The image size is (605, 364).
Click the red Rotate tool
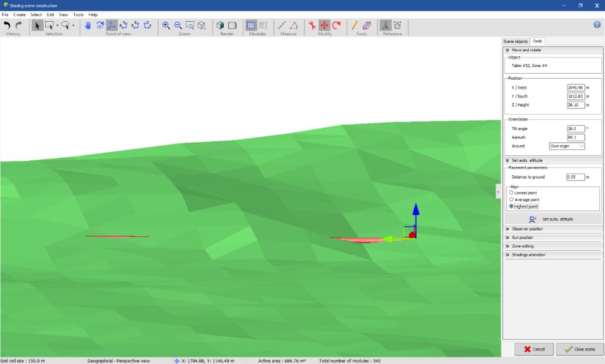336,25
